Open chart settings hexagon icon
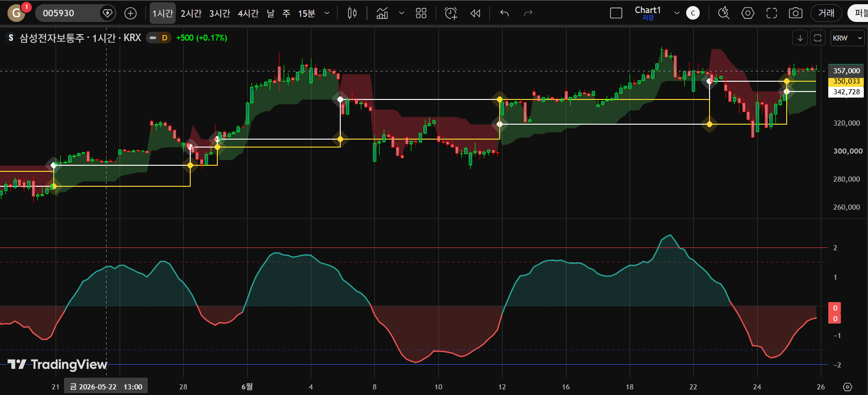Viewport: 868px width, 395px height. tap(748, 13)
